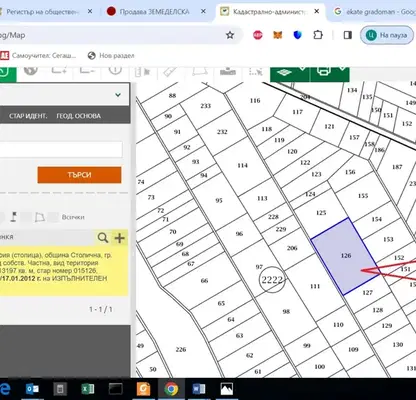Viewport: 416px width, 400px height.
Task: Expand the search panel dropdown chevron
Action: 118,95
